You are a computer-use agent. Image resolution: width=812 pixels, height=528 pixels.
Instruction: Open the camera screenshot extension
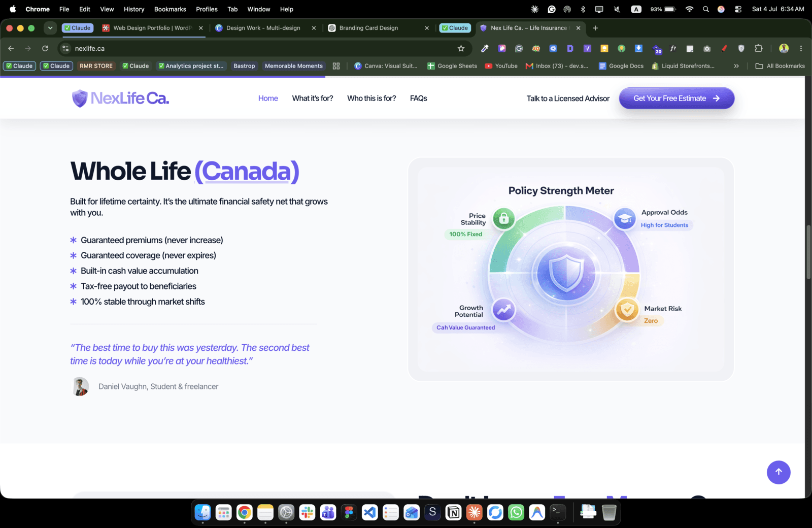707,48
